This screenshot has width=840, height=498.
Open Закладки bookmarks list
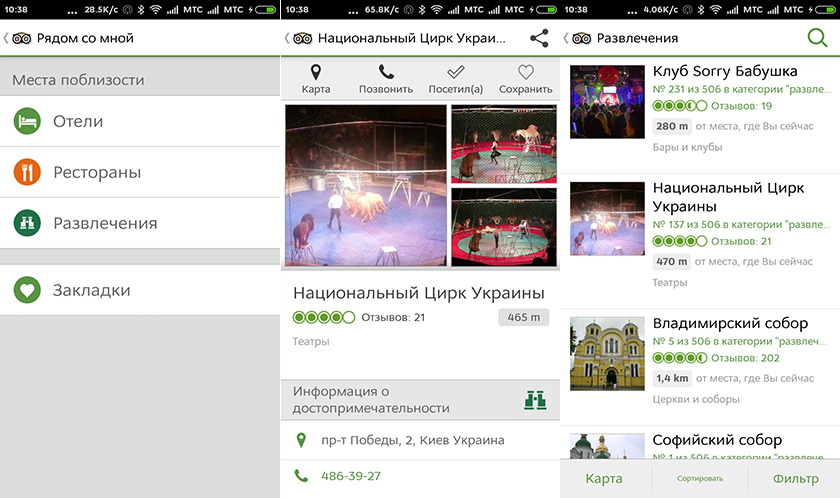pos(140,290)
